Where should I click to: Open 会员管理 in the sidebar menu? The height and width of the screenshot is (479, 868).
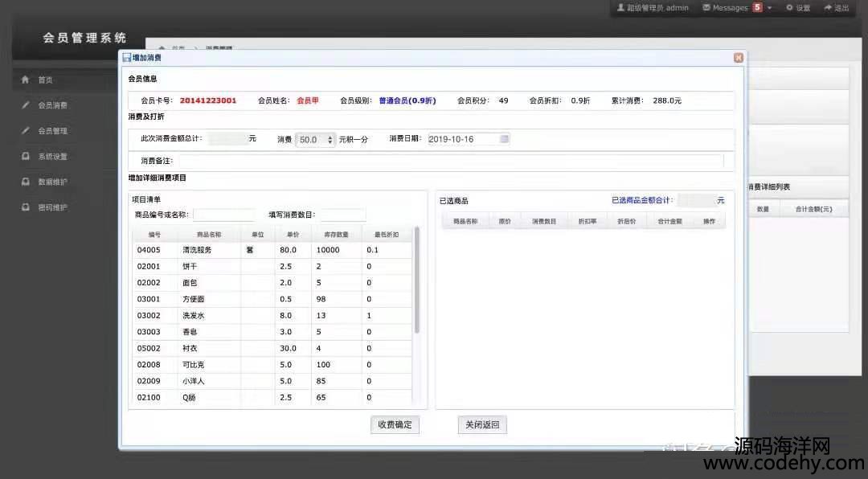[x=52, y=131]
